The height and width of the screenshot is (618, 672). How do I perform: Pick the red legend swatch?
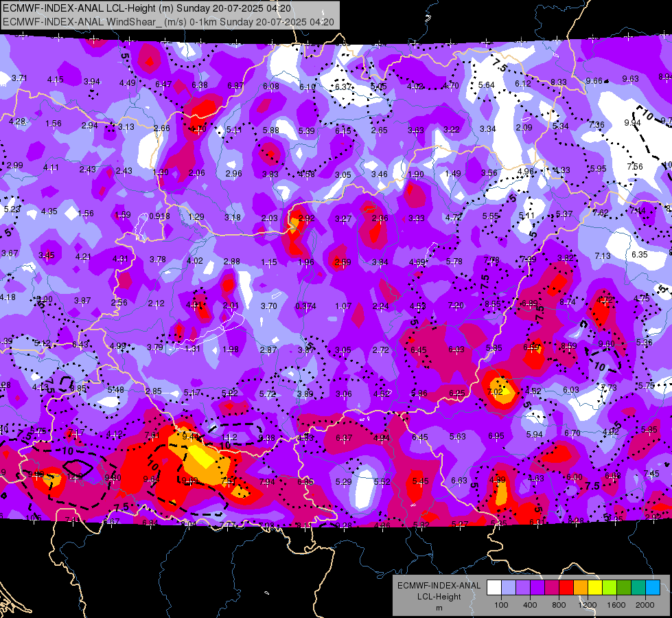pyautogui.click(x=566, y=588)
